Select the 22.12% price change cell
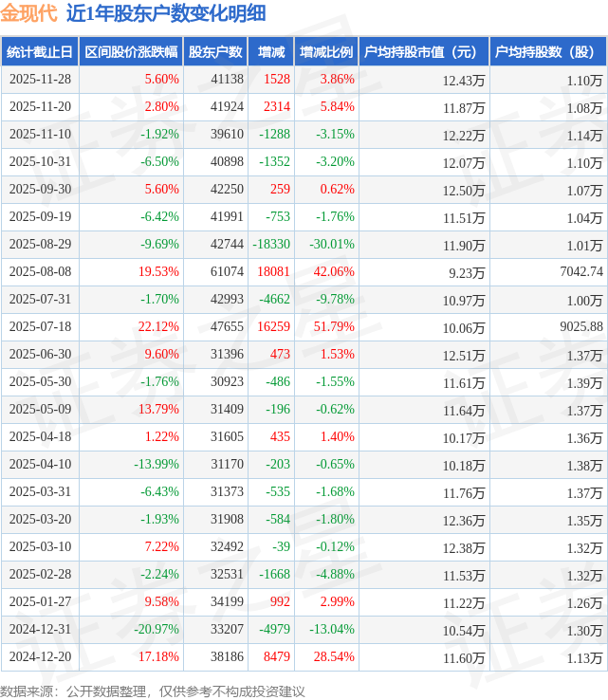608x700 pixels. point(158,327)
